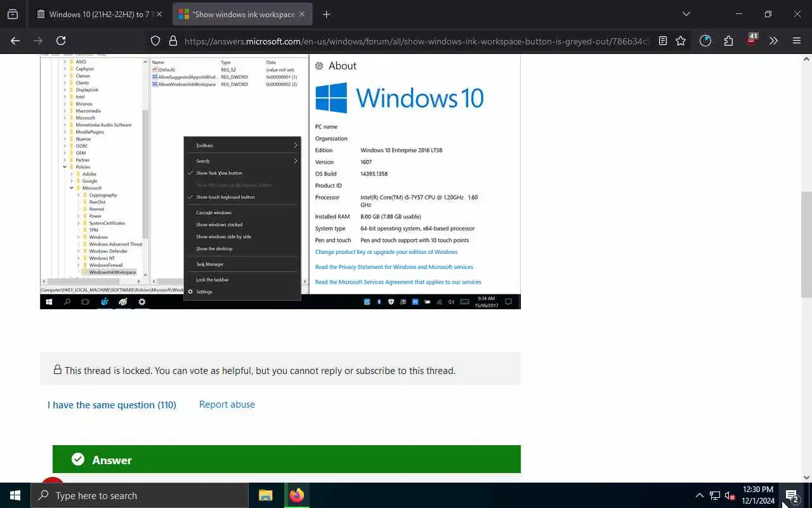Open the notification center with 2 alerts

792,495
